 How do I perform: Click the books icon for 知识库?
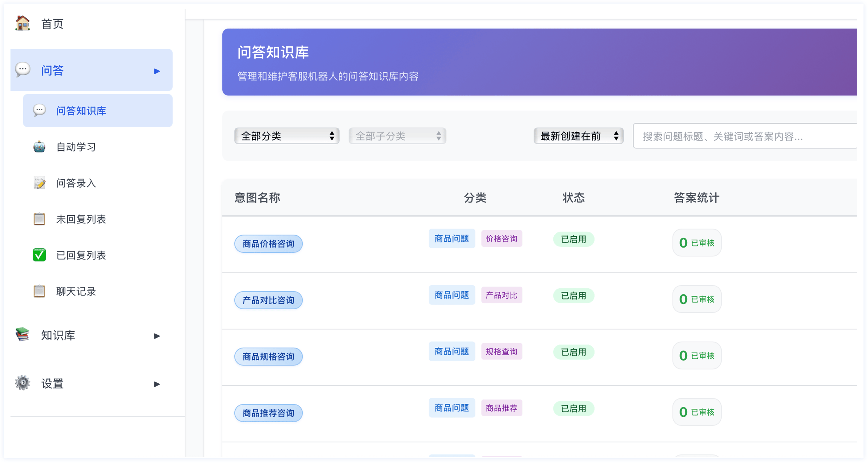click(x=22, y=335)
